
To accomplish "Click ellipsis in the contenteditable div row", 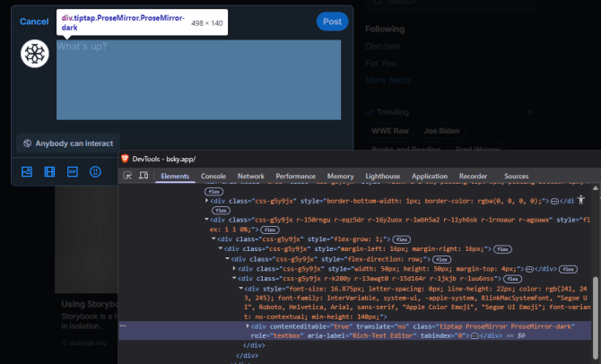I will (x=475, y=335).
